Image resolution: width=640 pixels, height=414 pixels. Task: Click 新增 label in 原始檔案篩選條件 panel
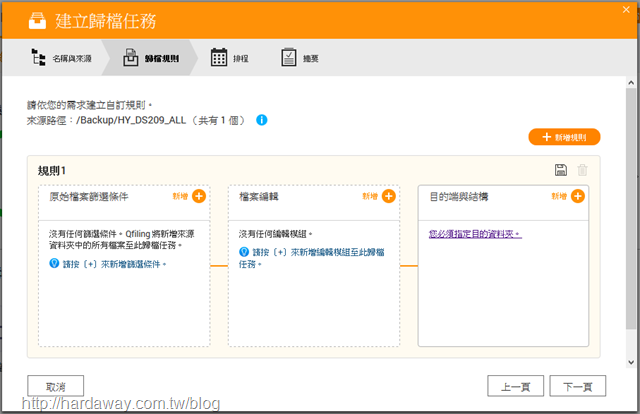(x=180, y=196)
